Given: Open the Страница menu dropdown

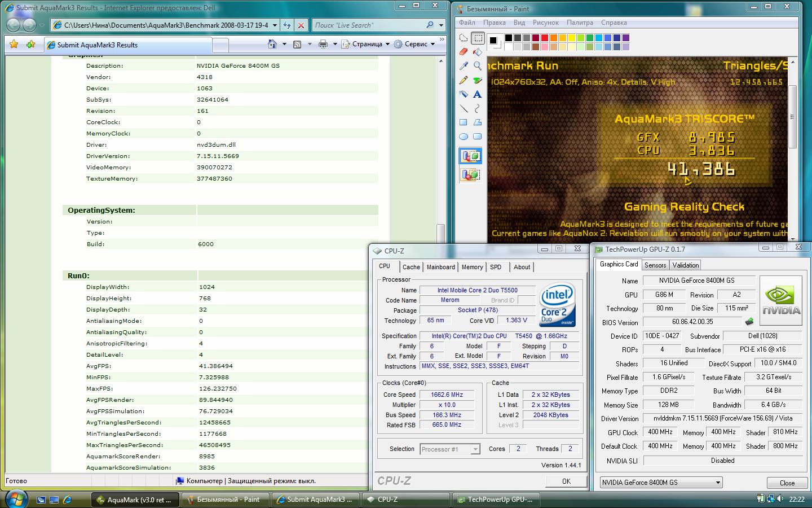Looking at the screenshot, I should click(365, 44).
